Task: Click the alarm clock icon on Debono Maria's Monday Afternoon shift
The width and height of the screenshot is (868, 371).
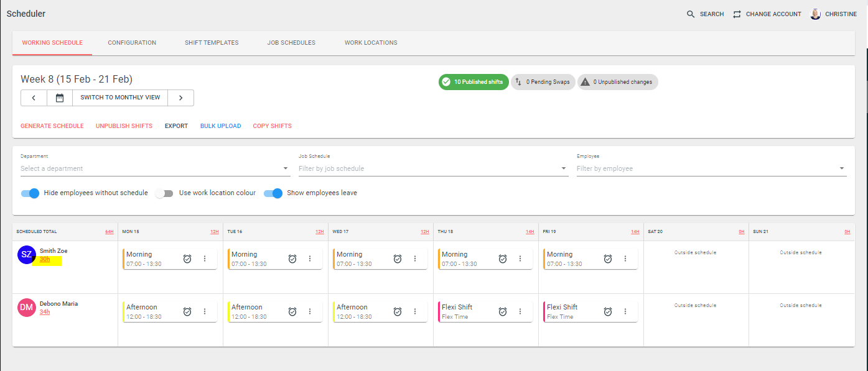Action: pyautogui.click(x=187, y=311)
